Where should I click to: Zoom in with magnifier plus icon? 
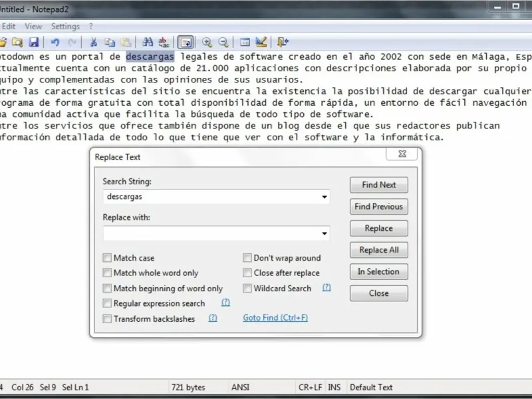(x=207, y=42)
